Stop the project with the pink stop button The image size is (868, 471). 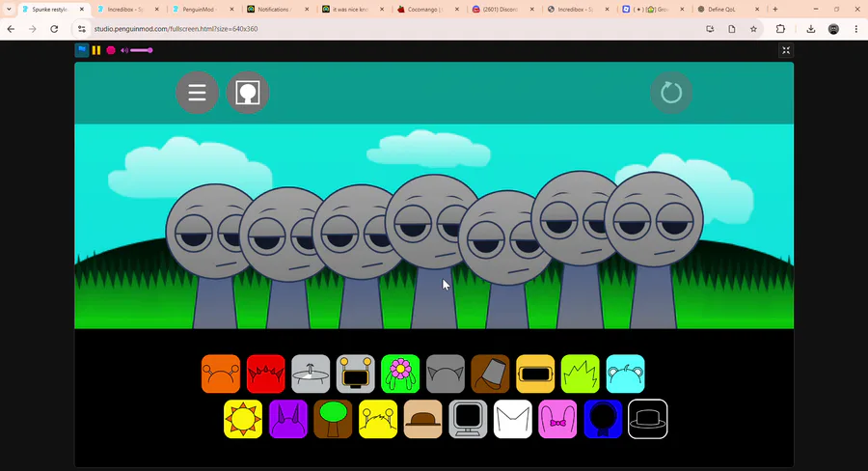pyautogui.click(x=111, y=50)
